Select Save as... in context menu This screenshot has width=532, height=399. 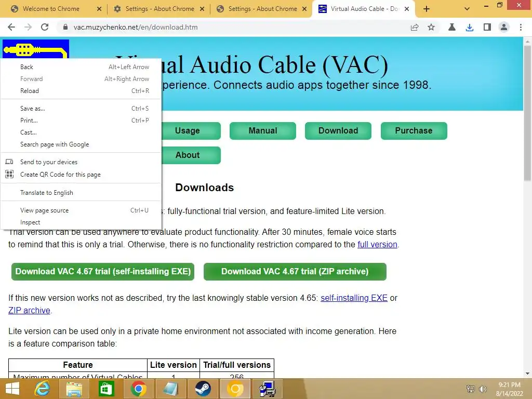81,108
